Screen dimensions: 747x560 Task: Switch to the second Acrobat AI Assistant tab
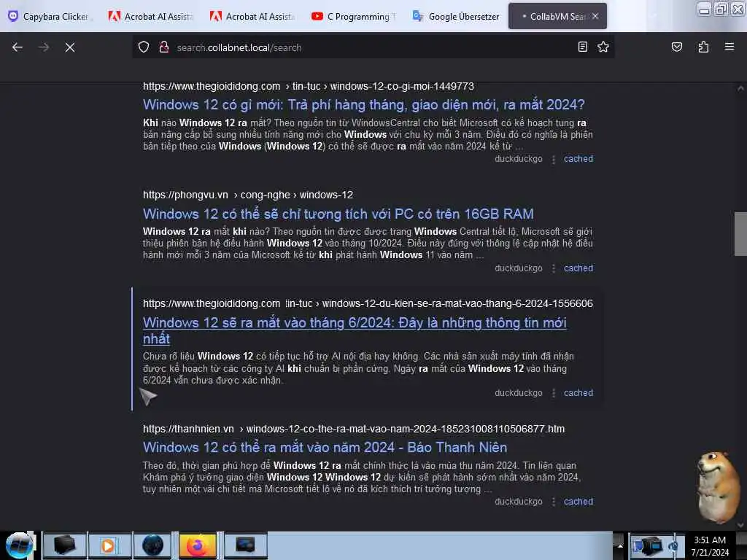tap(252, 16)
